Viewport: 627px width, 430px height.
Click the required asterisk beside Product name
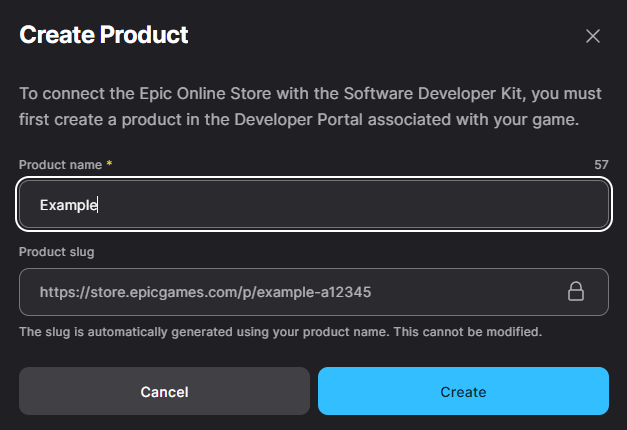coord(109,164)
